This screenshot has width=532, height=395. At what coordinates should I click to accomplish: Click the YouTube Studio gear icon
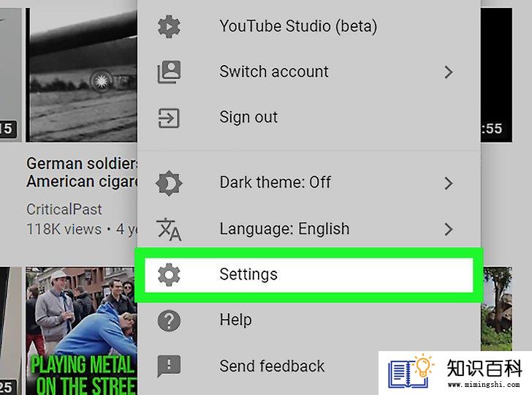(169, 26)
